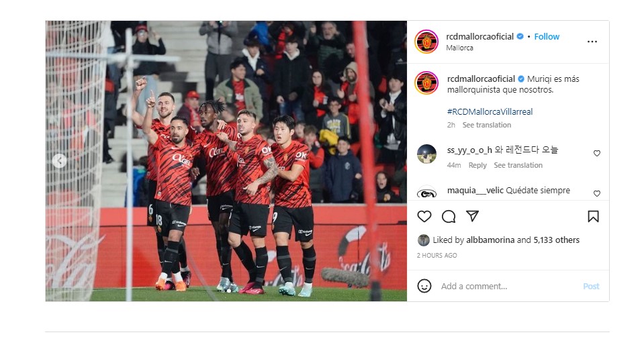Open ss_yy_o_o_h commenter avatar
This screenshot has height=355, width=644.
pos(426,154)
